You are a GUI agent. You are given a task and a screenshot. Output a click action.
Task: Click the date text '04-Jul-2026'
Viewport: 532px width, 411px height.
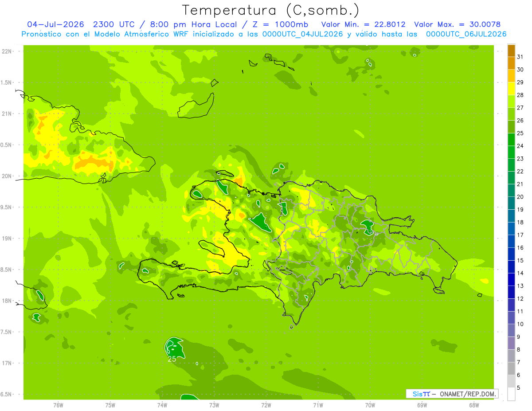tap(56, 24)
